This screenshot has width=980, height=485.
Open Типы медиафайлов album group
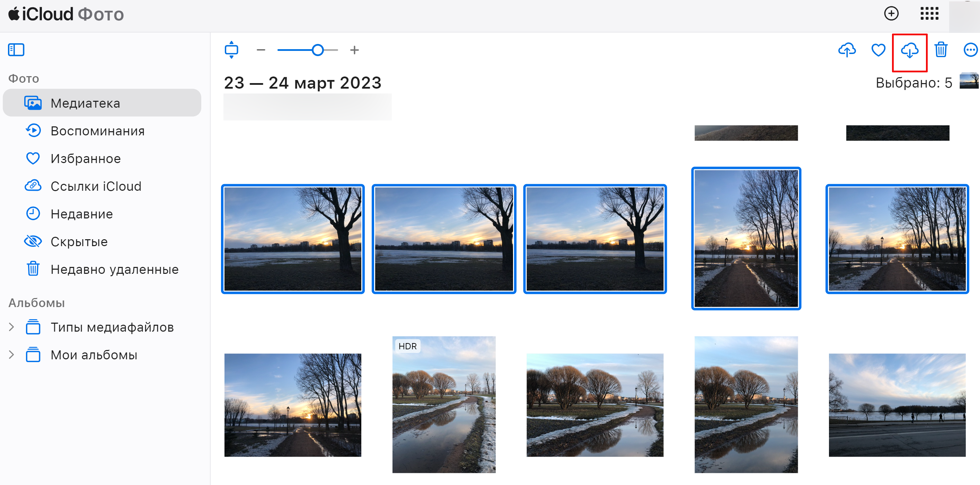point(112,327)
